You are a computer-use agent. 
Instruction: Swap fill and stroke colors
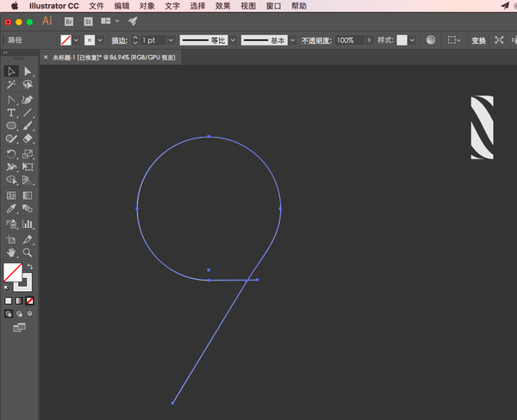[28, 267]
